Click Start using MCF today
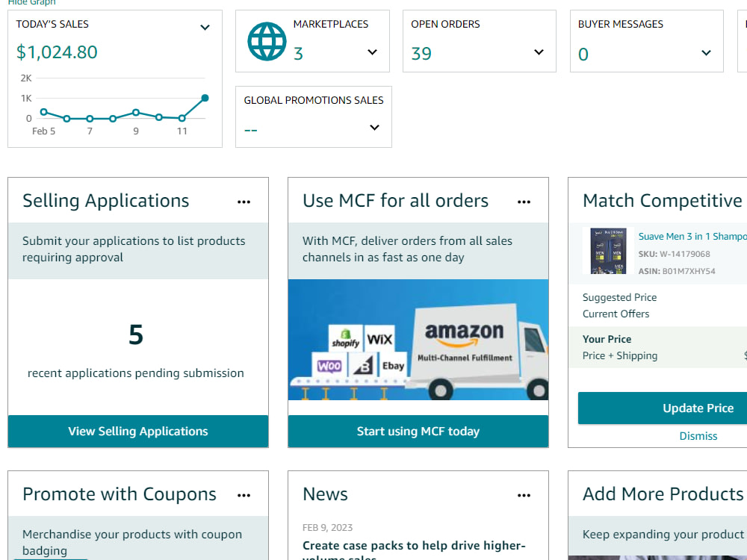This screenshot has width=747, height=560. pos(418,431)
